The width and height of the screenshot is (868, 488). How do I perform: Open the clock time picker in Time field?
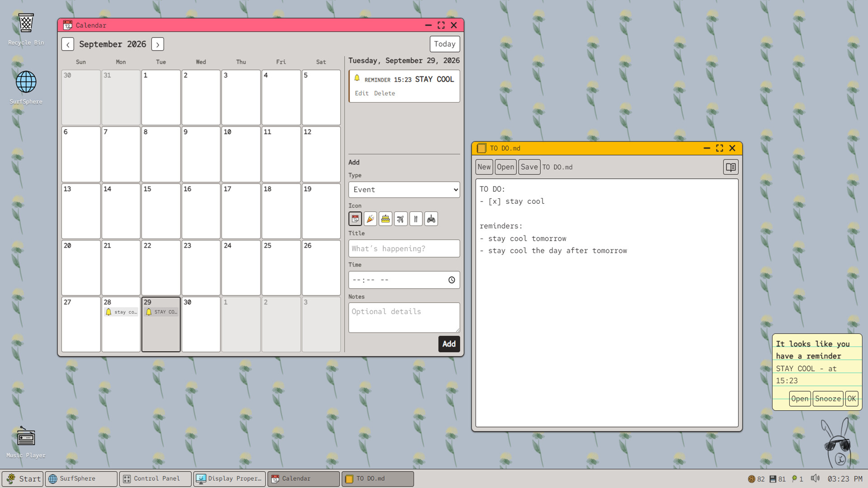pyautogui.click(x=452, y=280)
